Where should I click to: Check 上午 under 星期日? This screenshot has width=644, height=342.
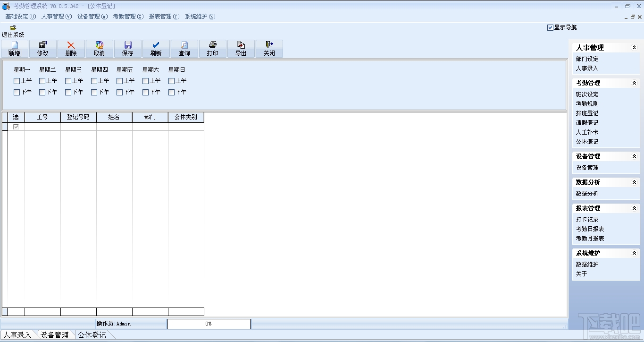172,81
